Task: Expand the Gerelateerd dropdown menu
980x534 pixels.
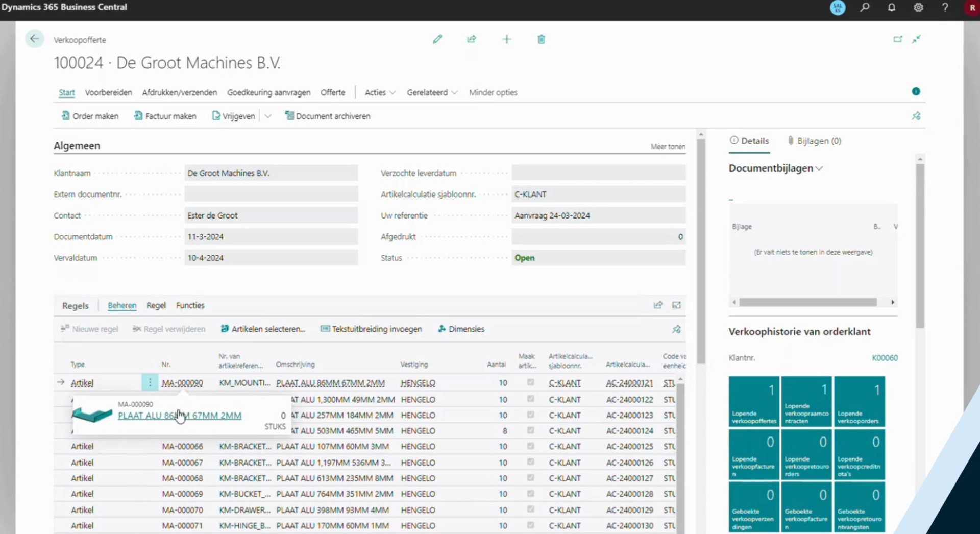Action: 432,92
